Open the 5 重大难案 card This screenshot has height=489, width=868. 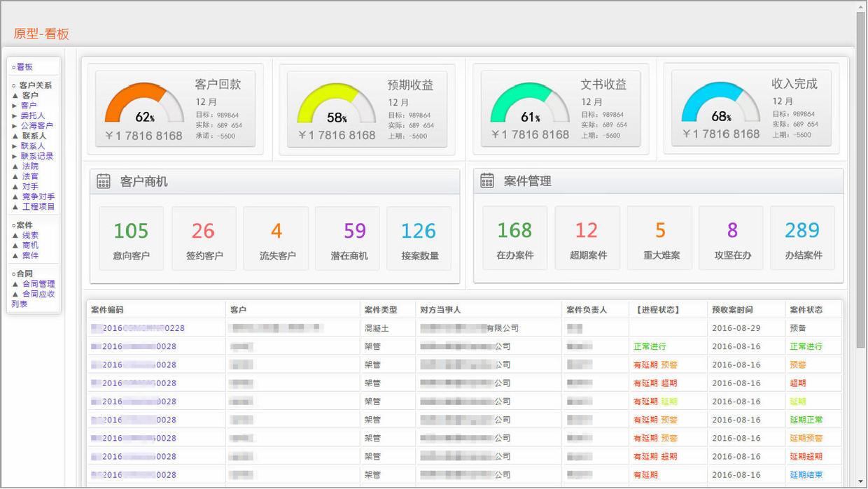point(659,238)
